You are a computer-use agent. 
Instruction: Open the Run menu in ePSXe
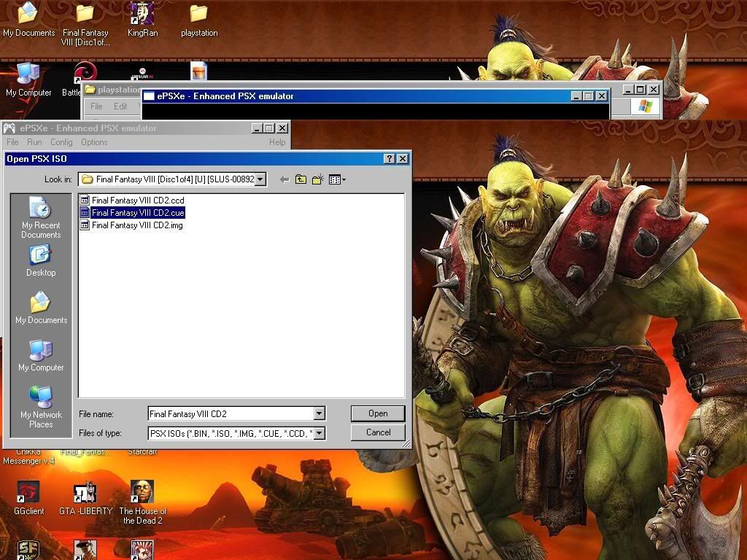click(34, 142)
